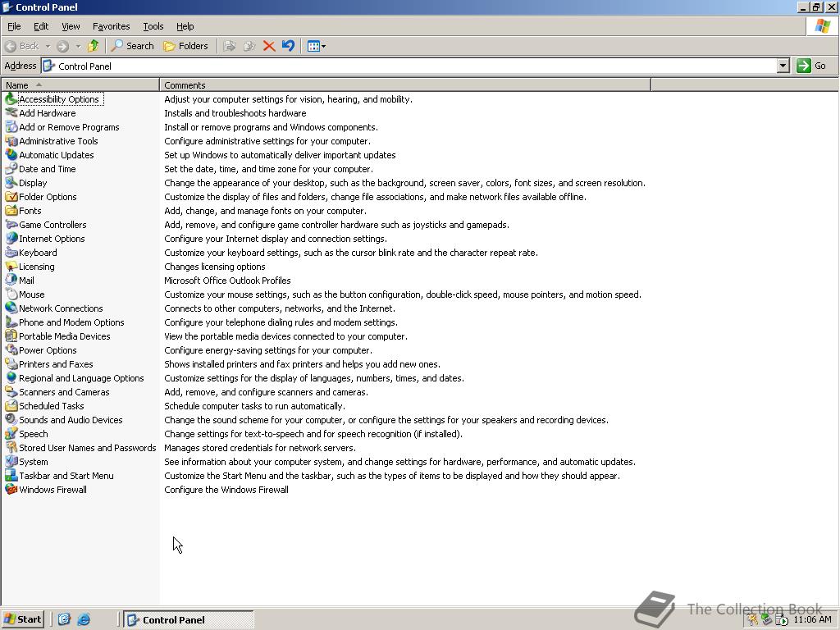
Task: Click the Address input field
Action: pyautogui.click(x=409, y=66)
